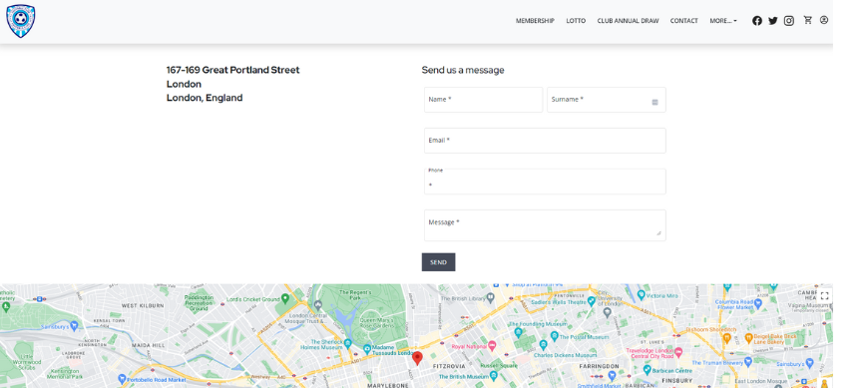Select the Foundling Museum marker
The height and width of the screenshot is (388, 868).
(x=518, y=333)
